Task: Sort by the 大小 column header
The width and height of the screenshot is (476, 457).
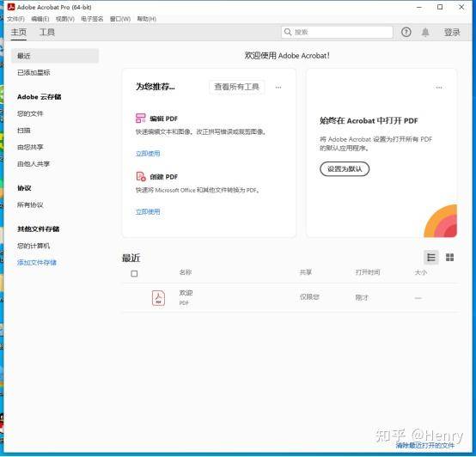Action: tap(421, 272)
